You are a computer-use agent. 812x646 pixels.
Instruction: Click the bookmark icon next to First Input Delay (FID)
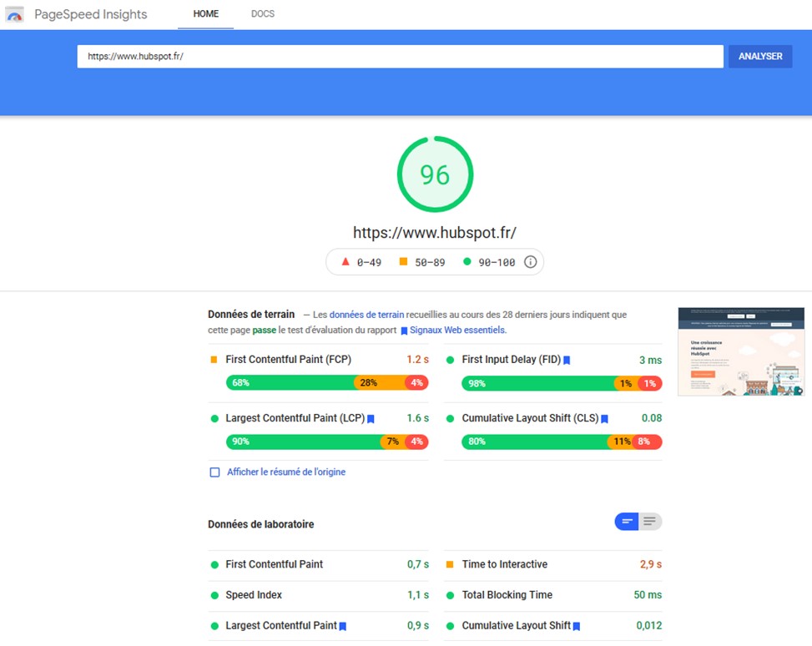pyautogui.click(x=567, y=360)
